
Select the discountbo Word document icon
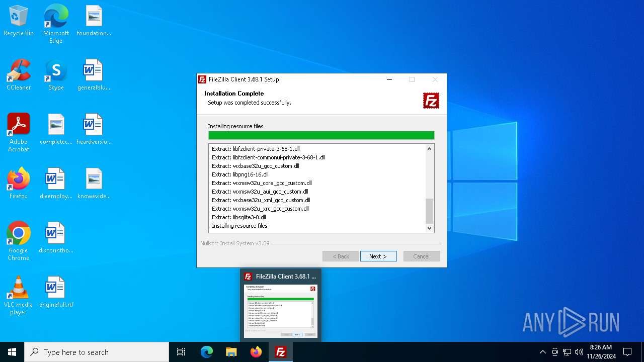click(56, 238)
